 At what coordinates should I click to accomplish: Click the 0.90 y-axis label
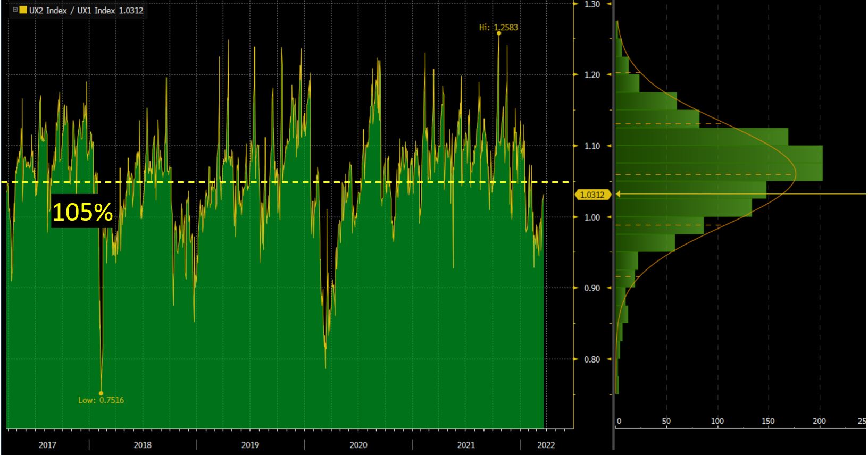(x=592, y=288)
